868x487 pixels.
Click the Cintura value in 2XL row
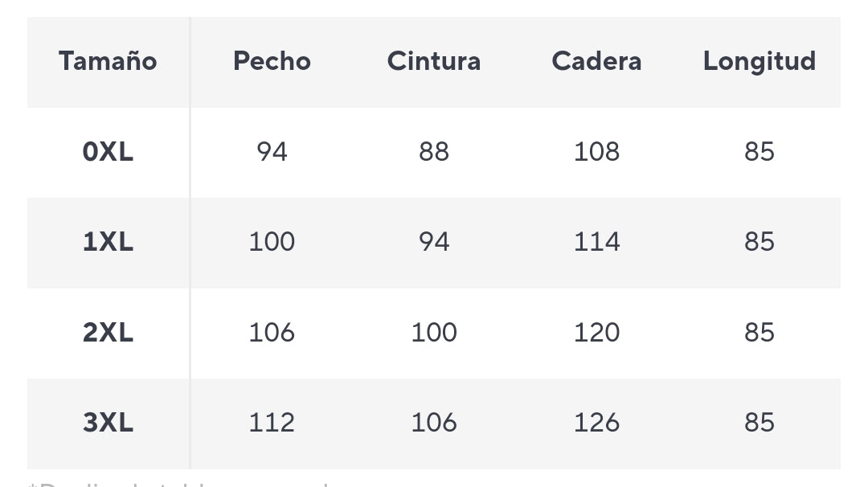tap(434, 333)
